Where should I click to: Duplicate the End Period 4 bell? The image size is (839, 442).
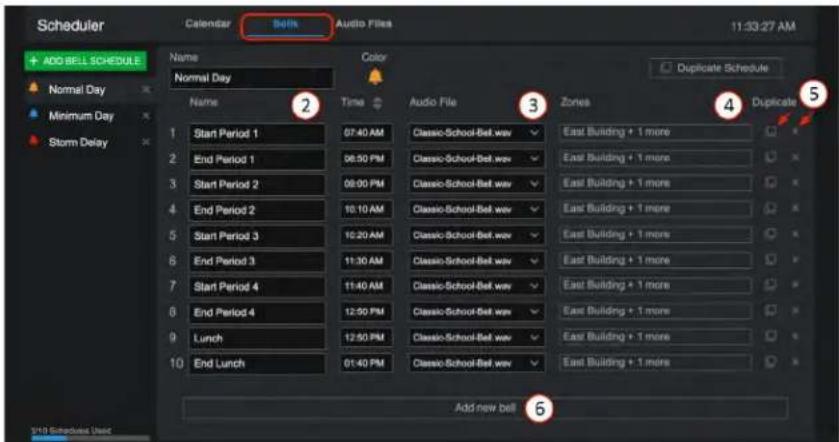[771, 310]
